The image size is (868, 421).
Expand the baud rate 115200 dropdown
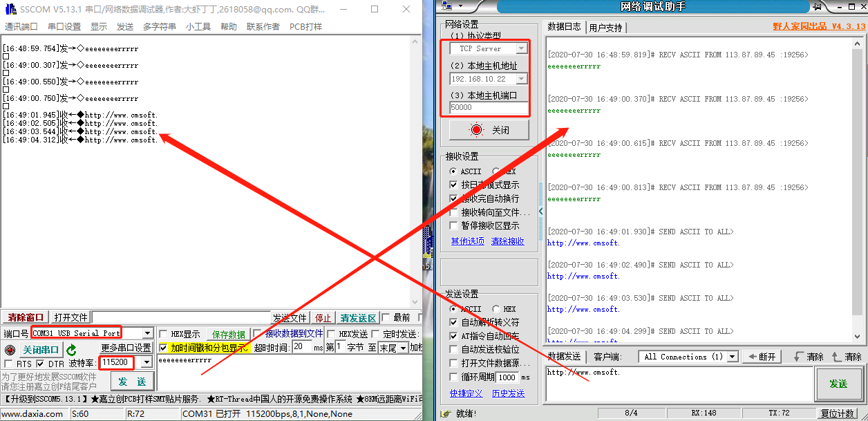(x=146, y=362)
